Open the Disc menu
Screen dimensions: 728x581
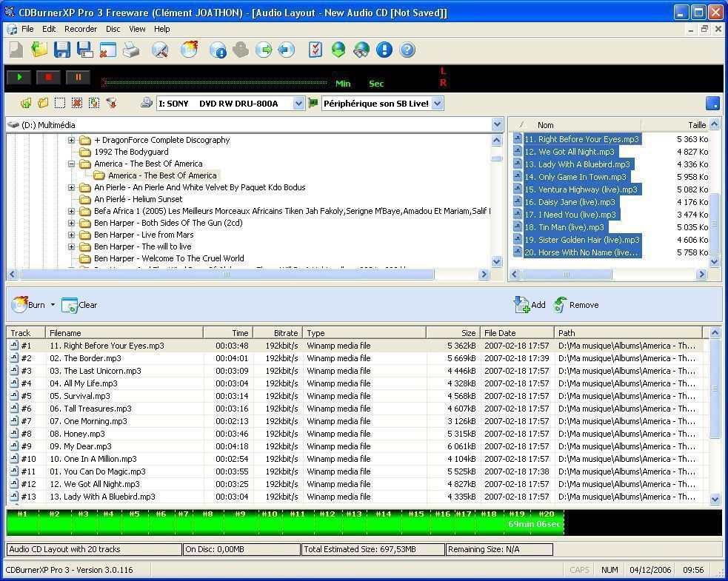113,29
